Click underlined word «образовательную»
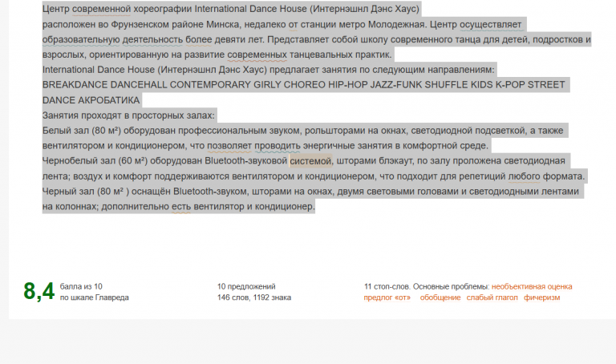616x364 pixels. [81, 39]
